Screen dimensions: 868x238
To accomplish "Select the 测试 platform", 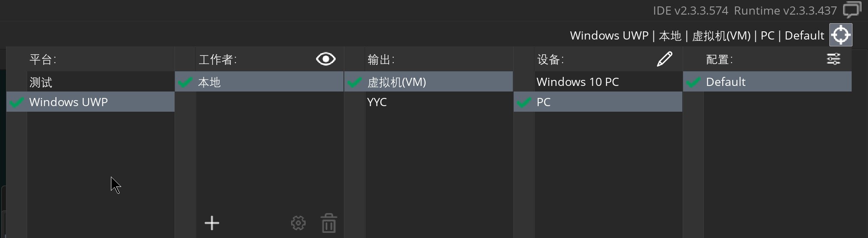I will point(41,82).
